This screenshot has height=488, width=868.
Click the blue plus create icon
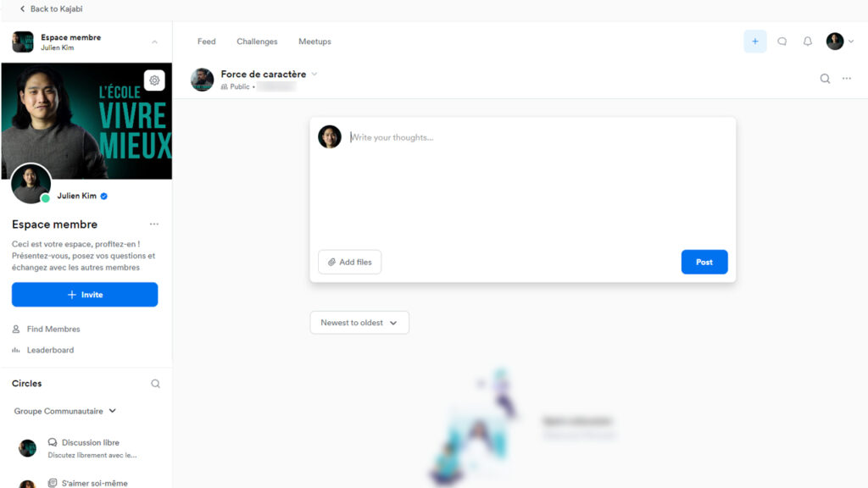pyautogui.click(x=755, y=42)
